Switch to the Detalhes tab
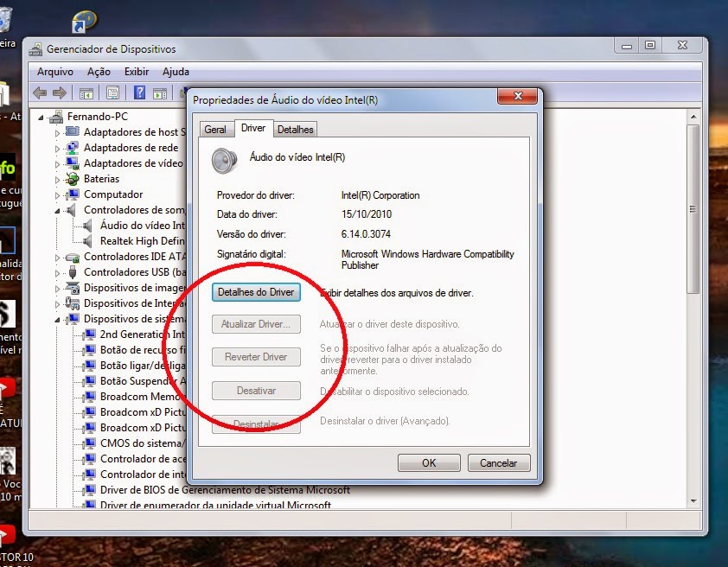This screenshot has width=728, height=567. pyautogui.click(x=296, y=130)
